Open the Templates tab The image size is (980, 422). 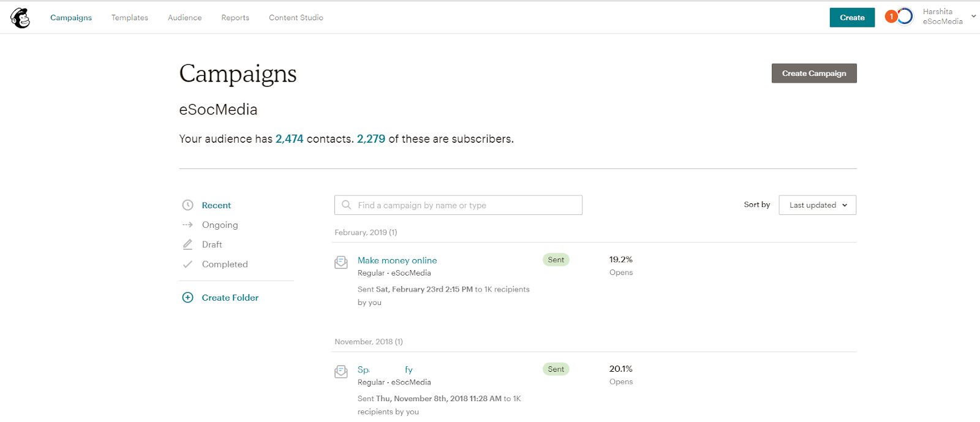[130, 18]
